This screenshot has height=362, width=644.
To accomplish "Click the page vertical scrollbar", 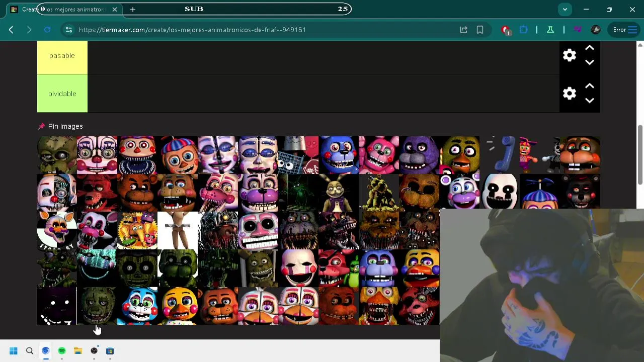I will [x=640, y=154].
